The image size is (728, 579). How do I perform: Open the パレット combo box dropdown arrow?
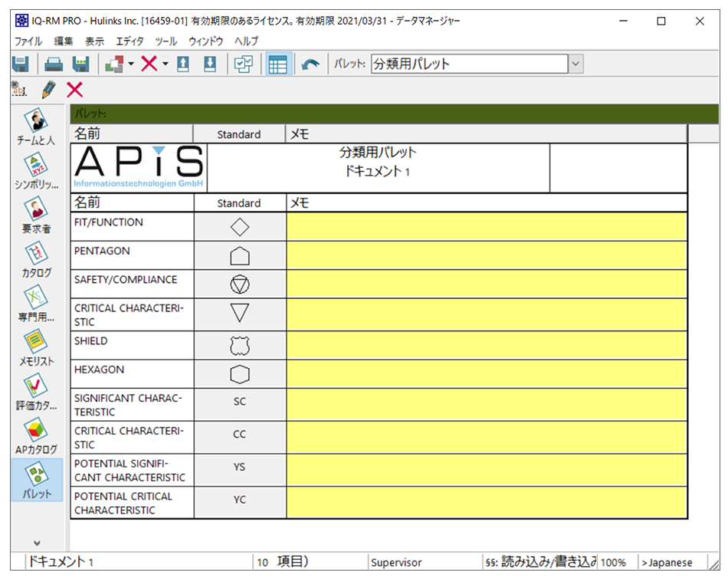(576, 64)
